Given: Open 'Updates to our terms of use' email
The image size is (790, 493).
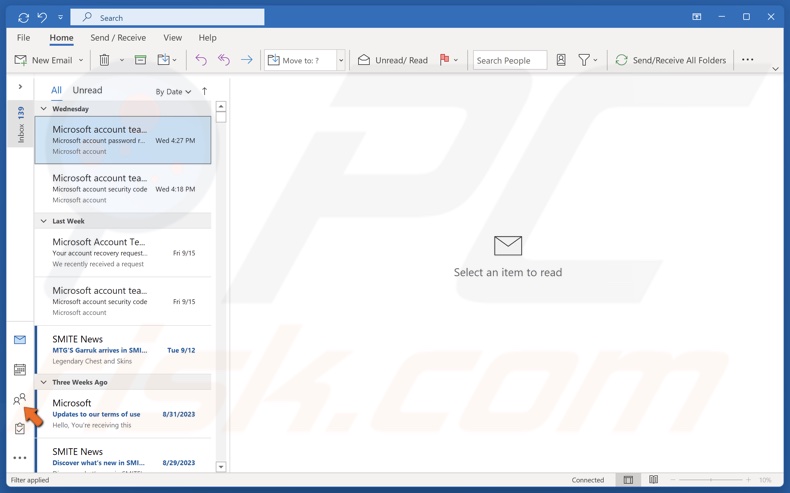Looking at the screenshot, I should point(123,413).
